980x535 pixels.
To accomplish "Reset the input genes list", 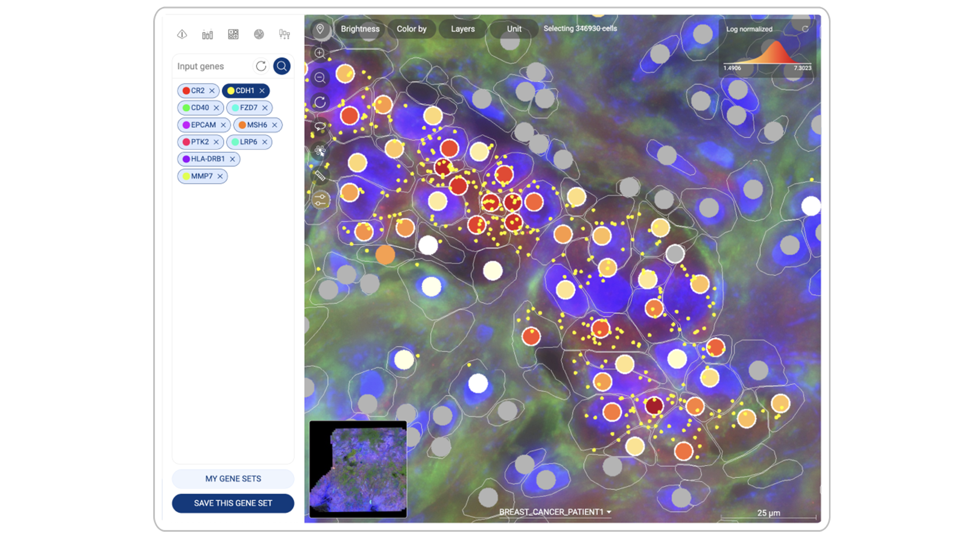I will [x=261, y=66].
